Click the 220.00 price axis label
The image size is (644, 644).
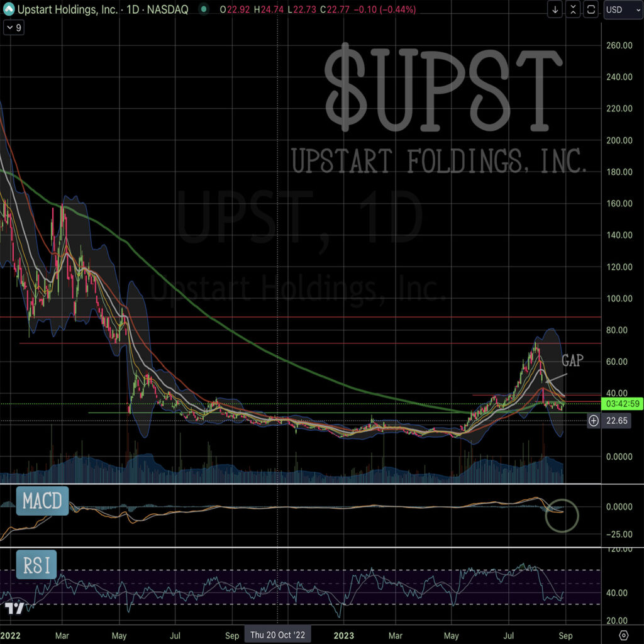[x=619, y=108]
